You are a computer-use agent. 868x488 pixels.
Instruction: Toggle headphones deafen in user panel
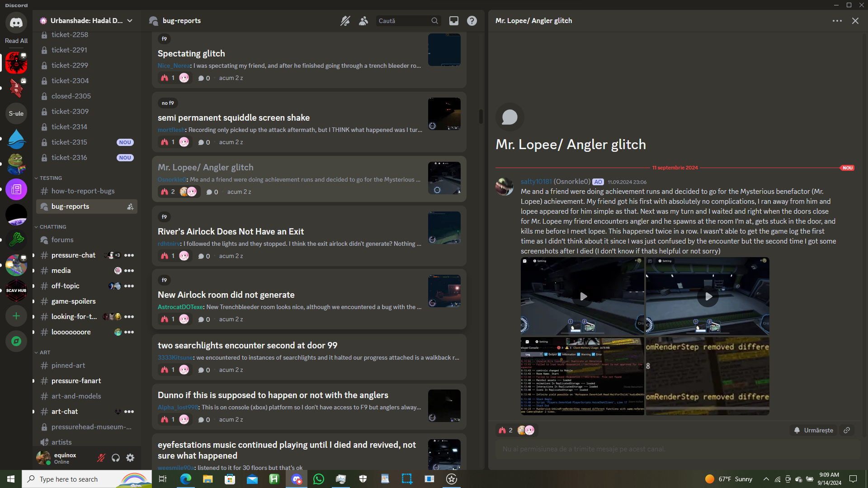click(116, 458)
